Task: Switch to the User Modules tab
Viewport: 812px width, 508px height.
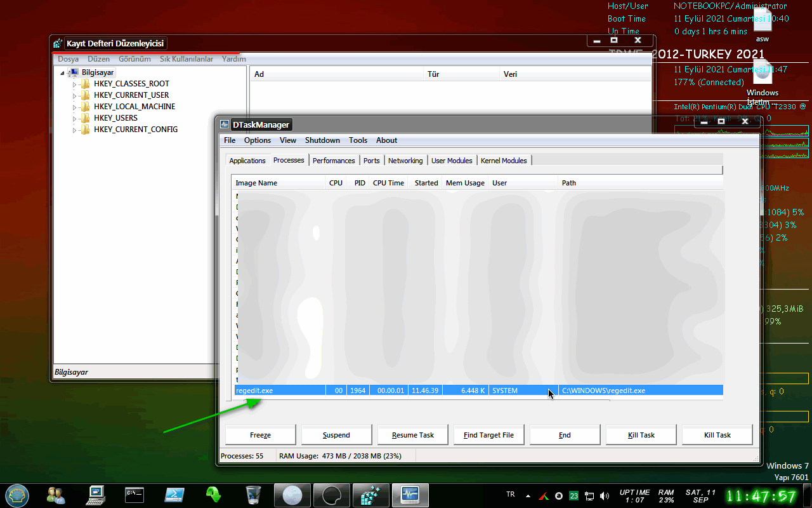Action: pyautogui.click(x=452, y=161)
